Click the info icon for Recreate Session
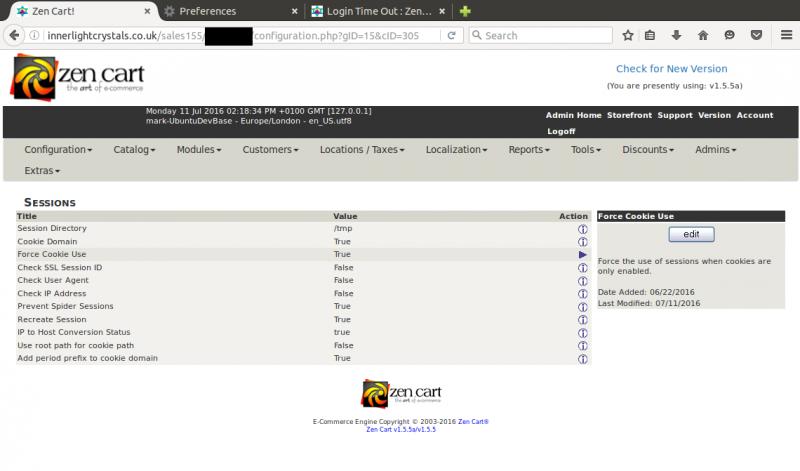 [582, 320]
